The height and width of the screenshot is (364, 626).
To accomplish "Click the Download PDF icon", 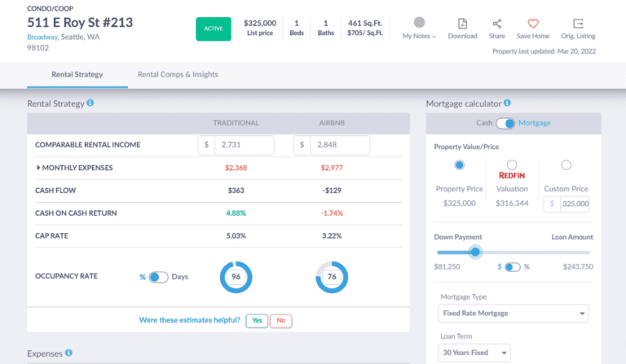I will 462,24.
